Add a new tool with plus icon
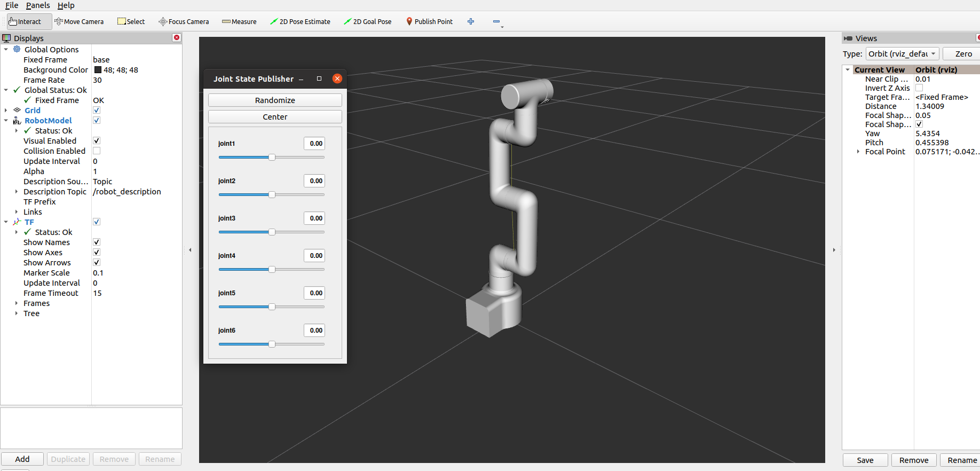This screenshot has width=980, height=471. (471, 22)
